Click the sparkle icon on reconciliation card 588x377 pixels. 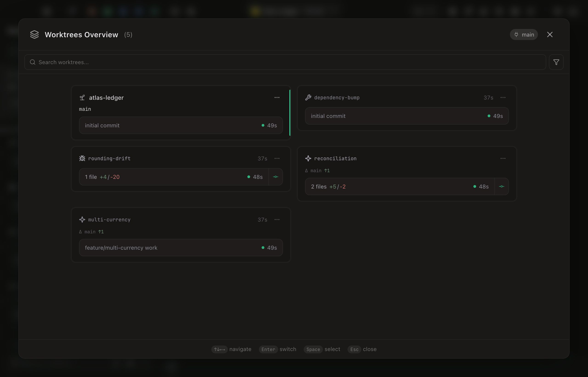pyautogui.click(x=308, y=158)
